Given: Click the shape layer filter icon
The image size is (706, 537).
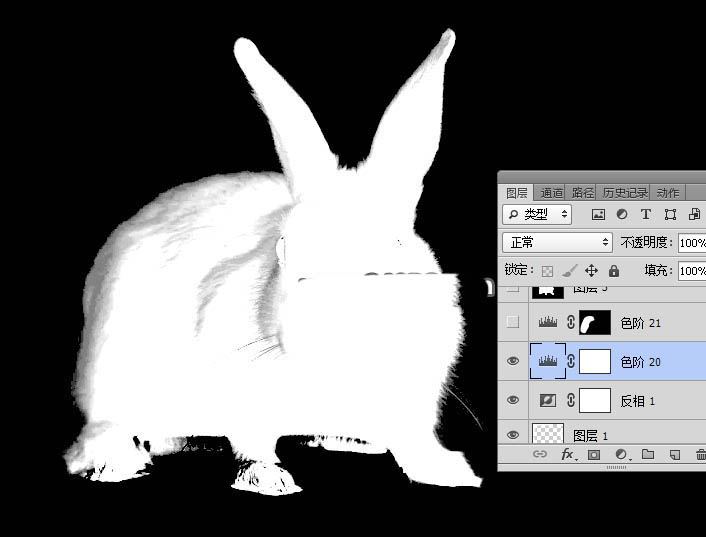Looking at the screenshot, I should point(670,215).
